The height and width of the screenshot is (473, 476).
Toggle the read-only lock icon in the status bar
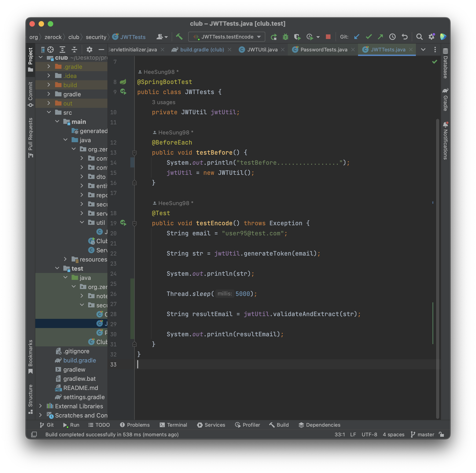coord(441,434)
